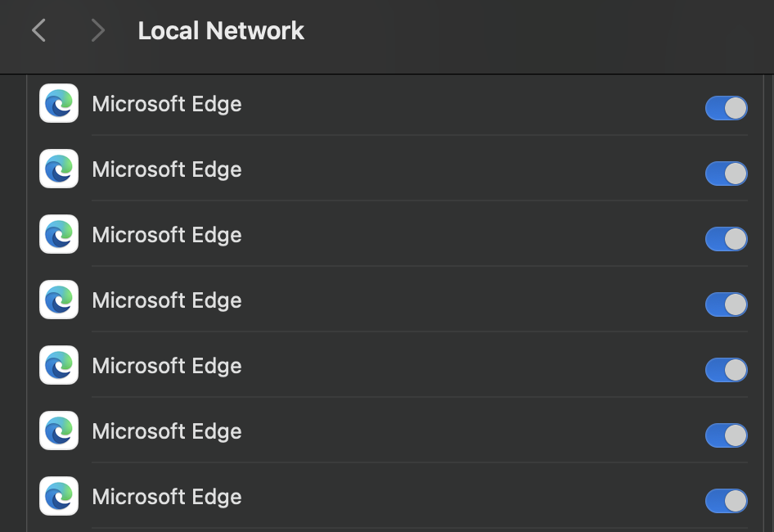Click the Edge icon in the second row

tap(59, 169)
